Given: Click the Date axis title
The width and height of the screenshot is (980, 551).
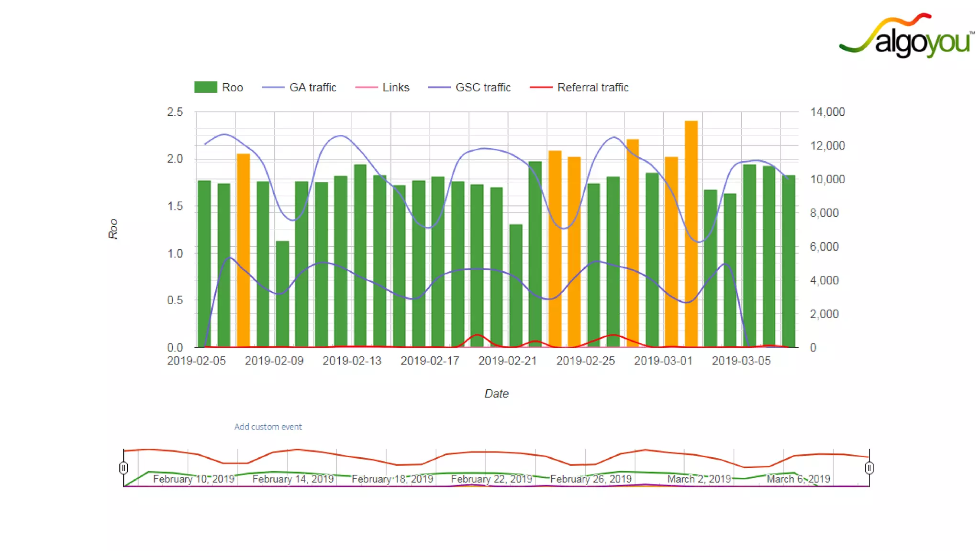Looking at the screenshot, I should (496, 394).
